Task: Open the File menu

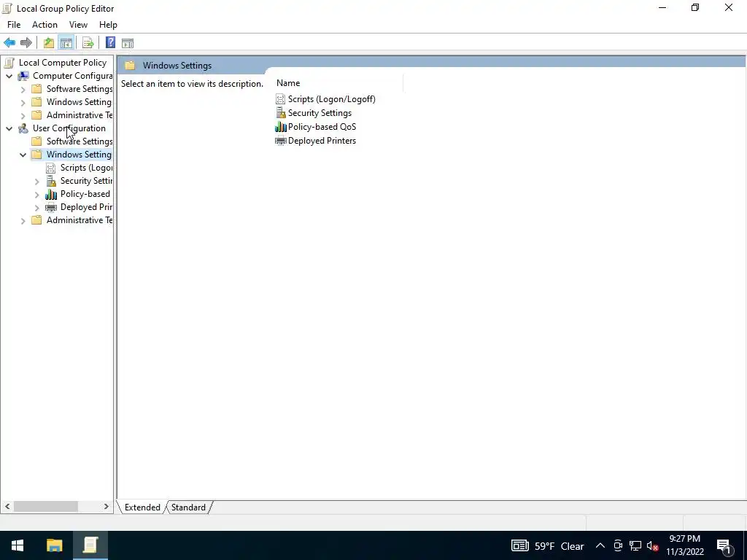Action: click(x=14, y=25)
